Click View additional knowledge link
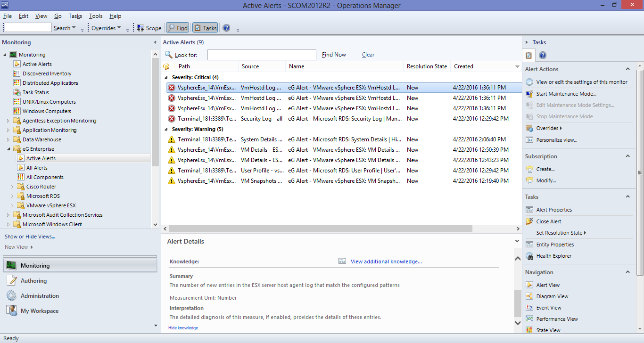 386,261
